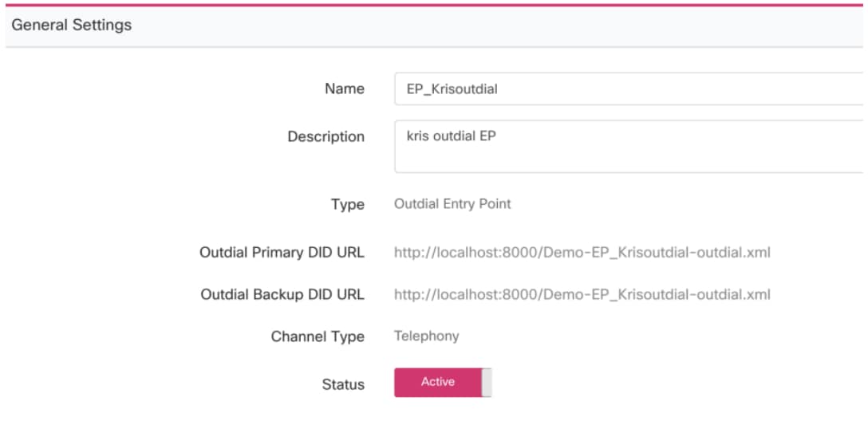
Task: Click the Channel Type label
Action: 318,336
